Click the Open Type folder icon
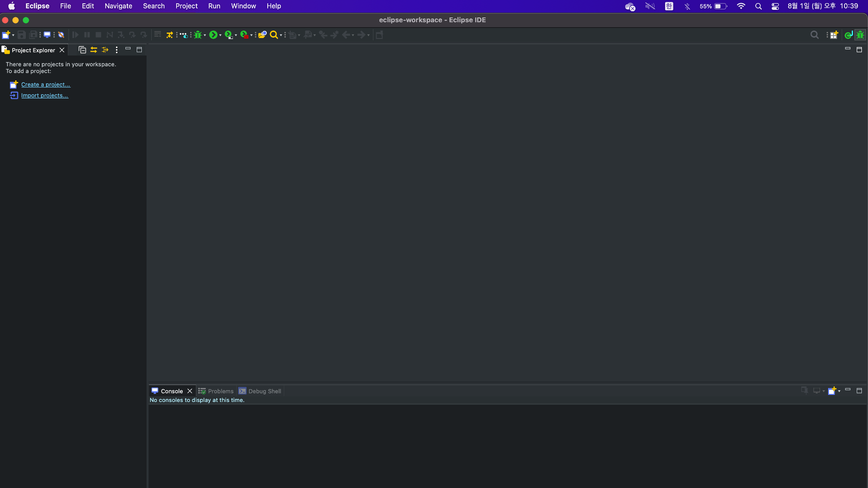 pyautogui.click(x=263, y=35)
